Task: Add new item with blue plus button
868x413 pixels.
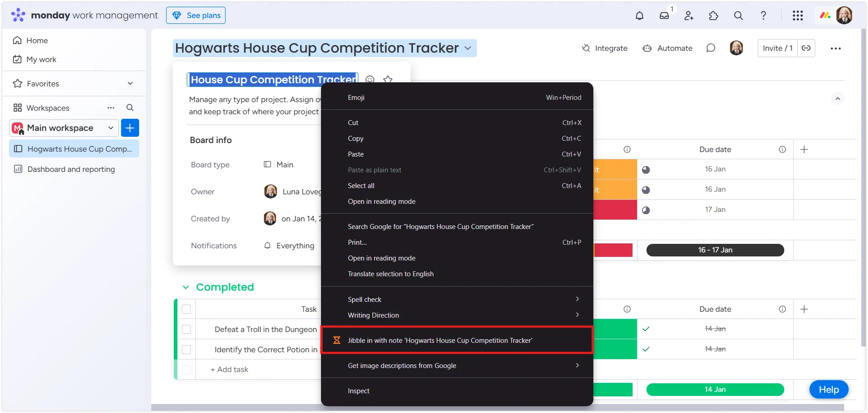Action: (x=130, y=128)
